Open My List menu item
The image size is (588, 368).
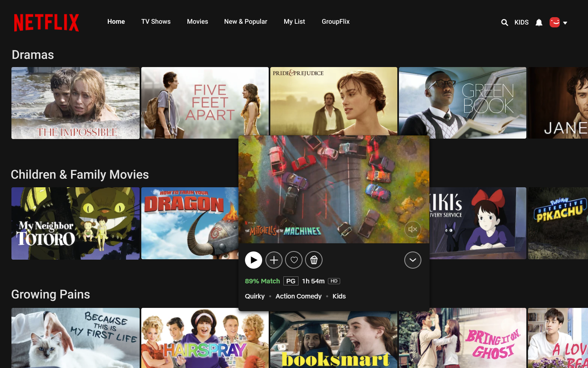point(294,22)
